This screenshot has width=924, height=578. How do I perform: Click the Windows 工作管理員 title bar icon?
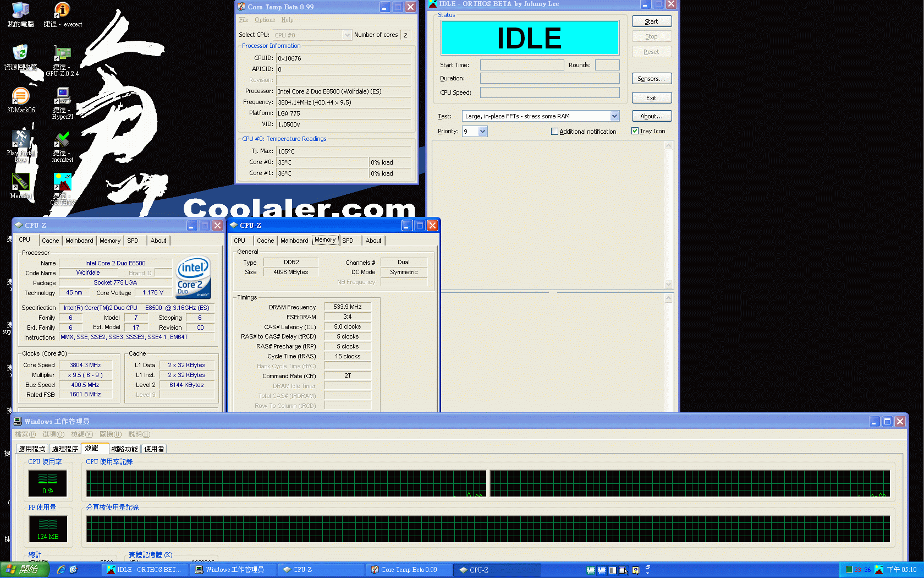pos(18,421)
